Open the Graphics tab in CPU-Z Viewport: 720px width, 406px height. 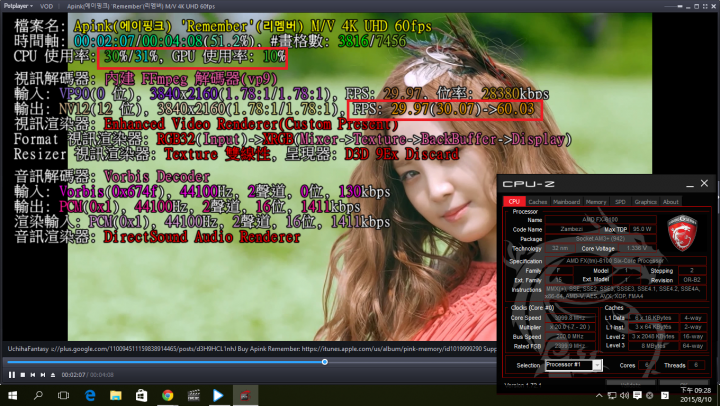point(646,202)
